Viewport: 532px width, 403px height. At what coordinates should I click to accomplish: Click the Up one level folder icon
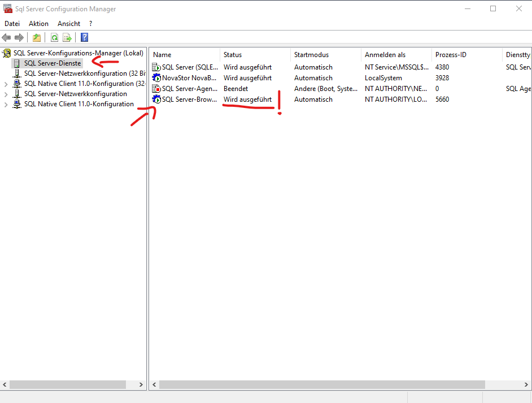pyautogui.click(x=37, y=38)
